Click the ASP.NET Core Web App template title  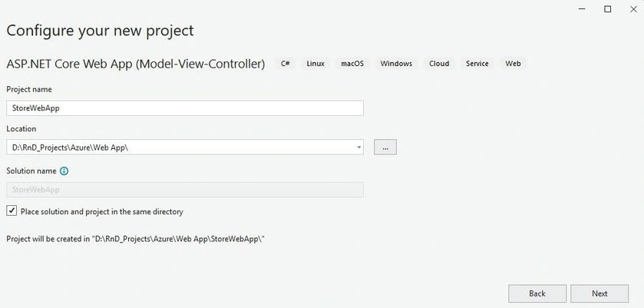136,65
